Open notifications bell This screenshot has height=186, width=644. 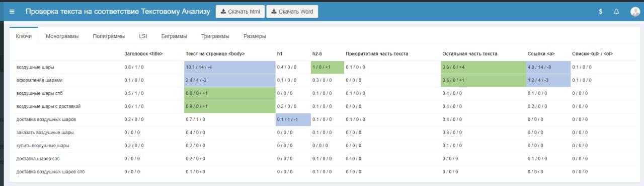(616, 12)
